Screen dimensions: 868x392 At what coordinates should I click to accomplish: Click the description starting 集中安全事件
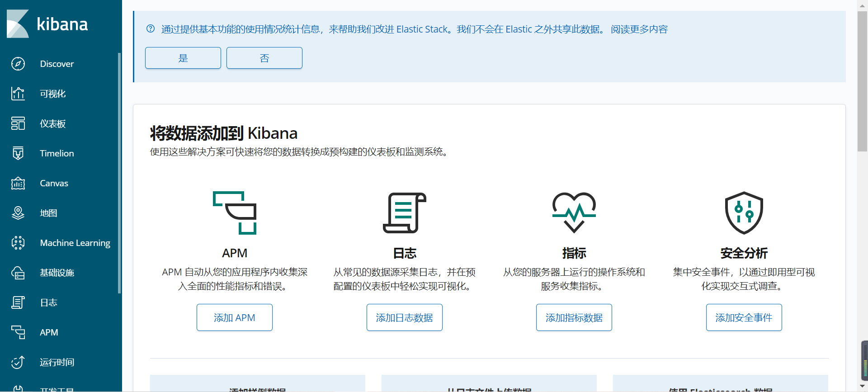pos(744,279)
